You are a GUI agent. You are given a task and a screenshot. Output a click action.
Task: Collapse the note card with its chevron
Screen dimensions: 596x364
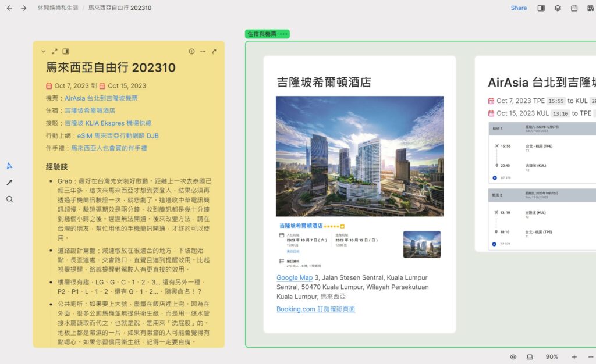tap(43, 51)
